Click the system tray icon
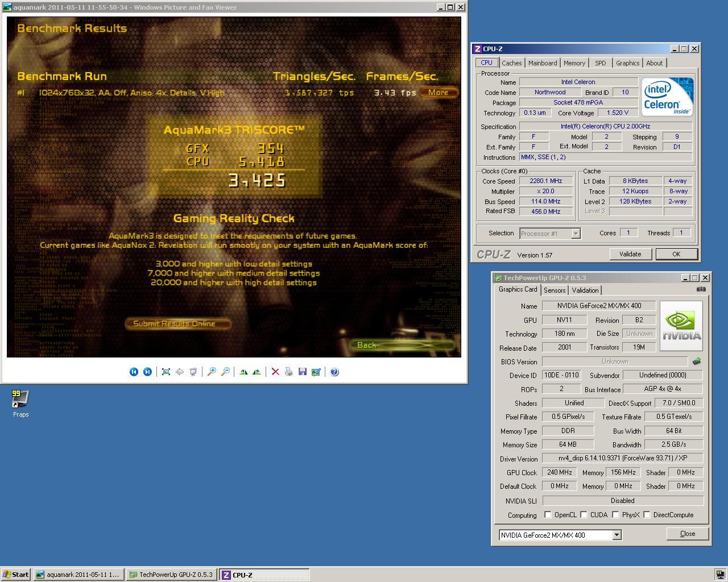Screen dimensions: 728x582 coord(720,575)
